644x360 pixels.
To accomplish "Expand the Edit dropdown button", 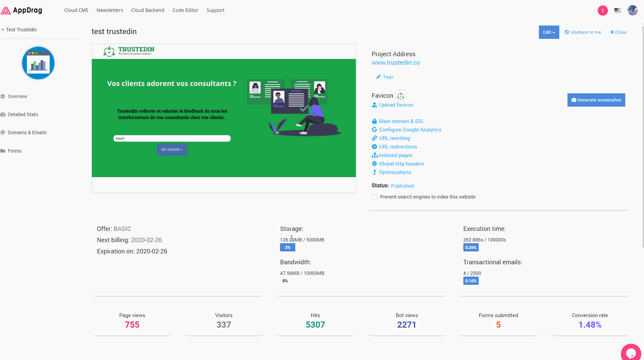I will pos(549,32).
